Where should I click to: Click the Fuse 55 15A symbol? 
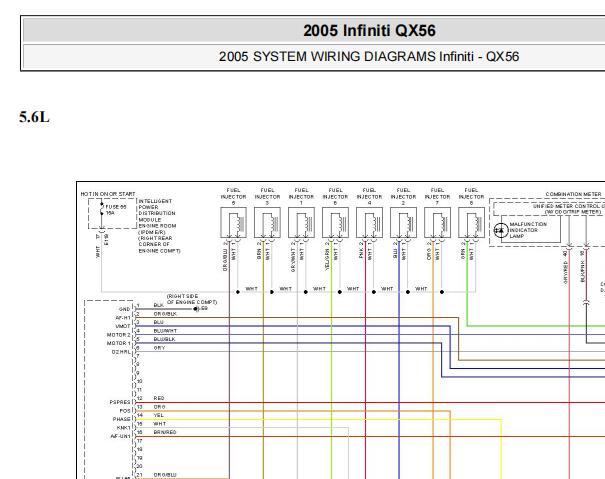102,209
